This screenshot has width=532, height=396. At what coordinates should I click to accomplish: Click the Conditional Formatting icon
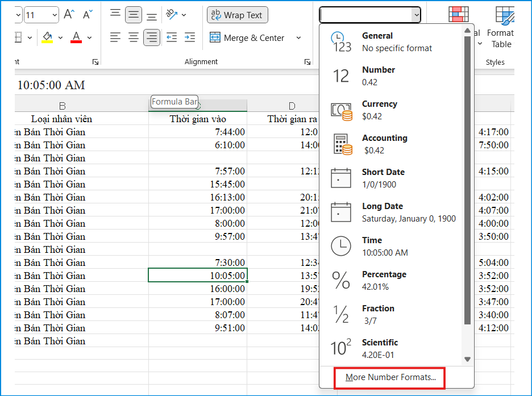459,15
